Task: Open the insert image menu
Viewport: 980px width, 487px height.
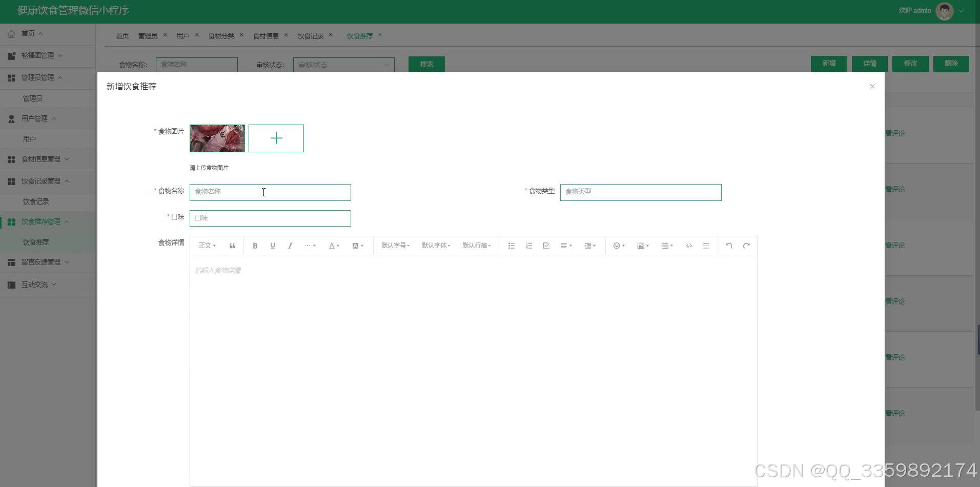Action: [643, 246]
